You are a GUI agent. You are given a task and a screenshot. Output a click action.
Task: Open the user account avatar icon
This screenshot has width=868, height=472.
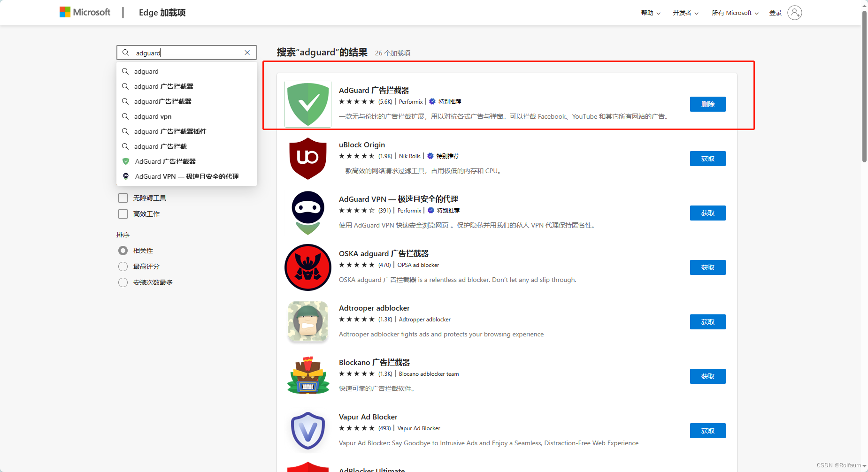[794, 13]
